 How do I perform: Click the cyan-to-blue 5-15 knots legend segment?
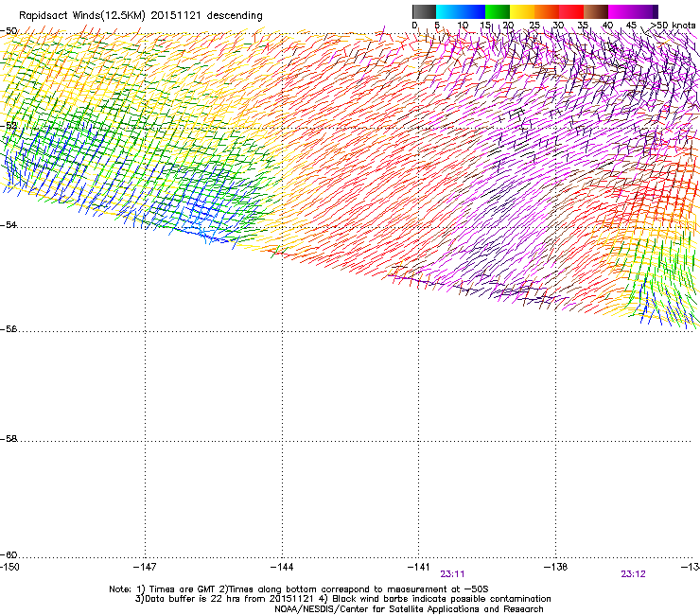click(461, 11)
